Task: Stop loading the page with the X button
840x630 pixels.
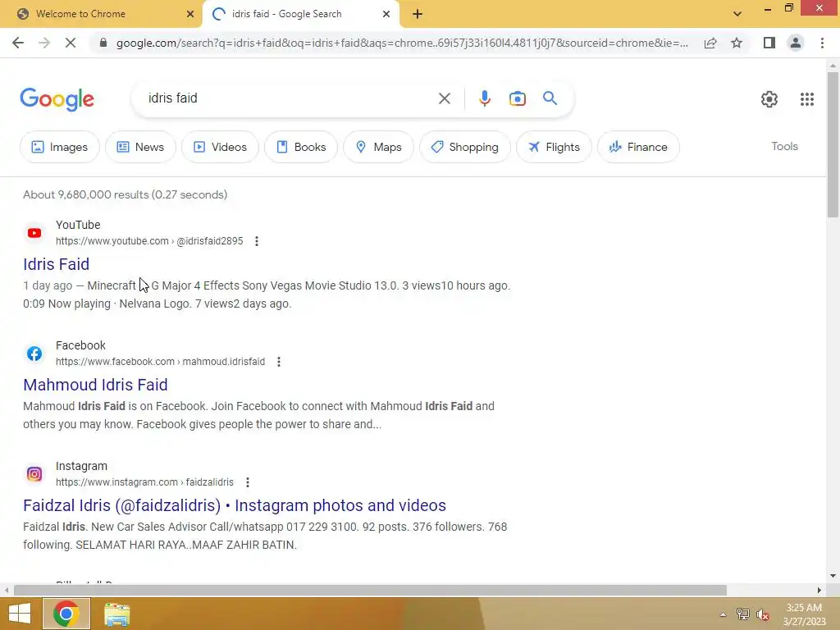Action: pyautogui.click(x=71, y=43)
